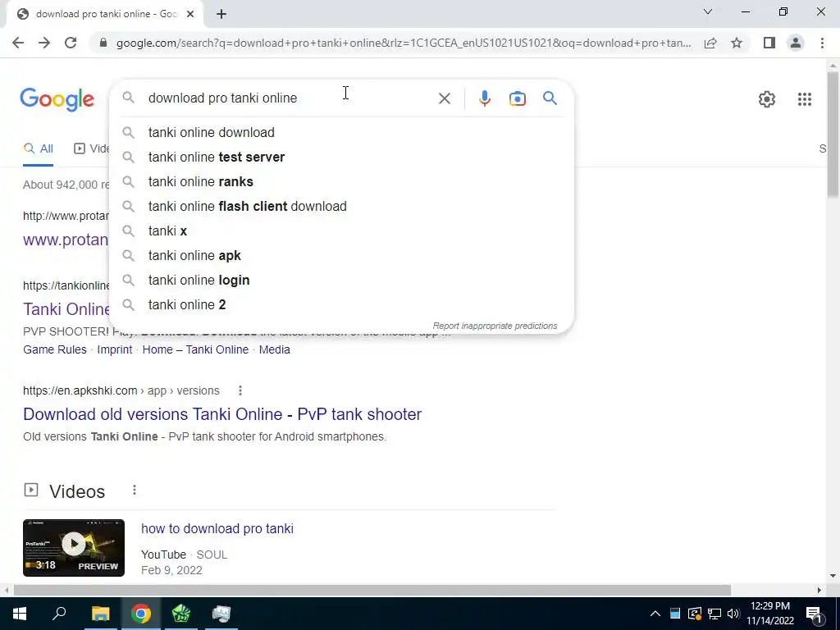Viewport: 840px width, 630px height.
Task: Start a voice search with microphone
Action: 484,98
